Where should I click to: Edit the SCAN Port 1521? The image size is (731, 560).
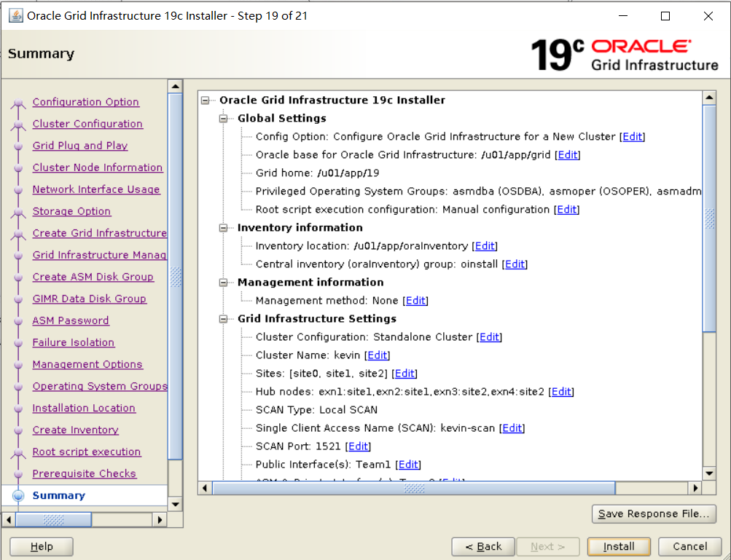click(358, 446)
